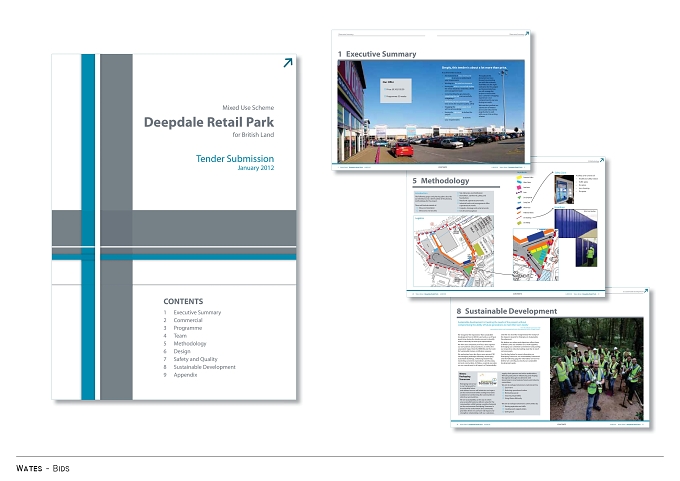Click the arrow icon on the cover page
Viewport: 680px width, 481px height.
(288, 63)
